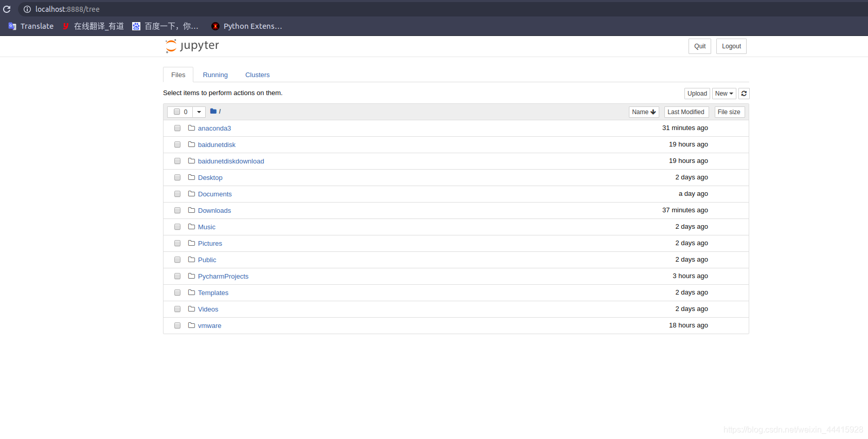Sort files by Last Modified
This screenshot has width=868, height=439.
686,112
